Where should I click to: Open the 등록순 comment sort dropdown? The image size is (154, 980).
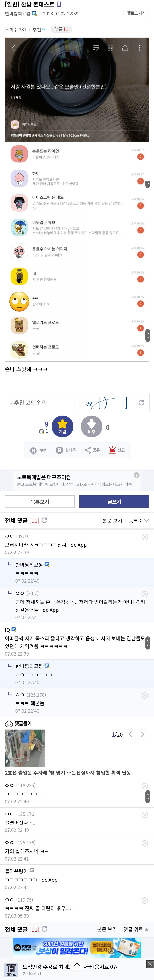138,520
